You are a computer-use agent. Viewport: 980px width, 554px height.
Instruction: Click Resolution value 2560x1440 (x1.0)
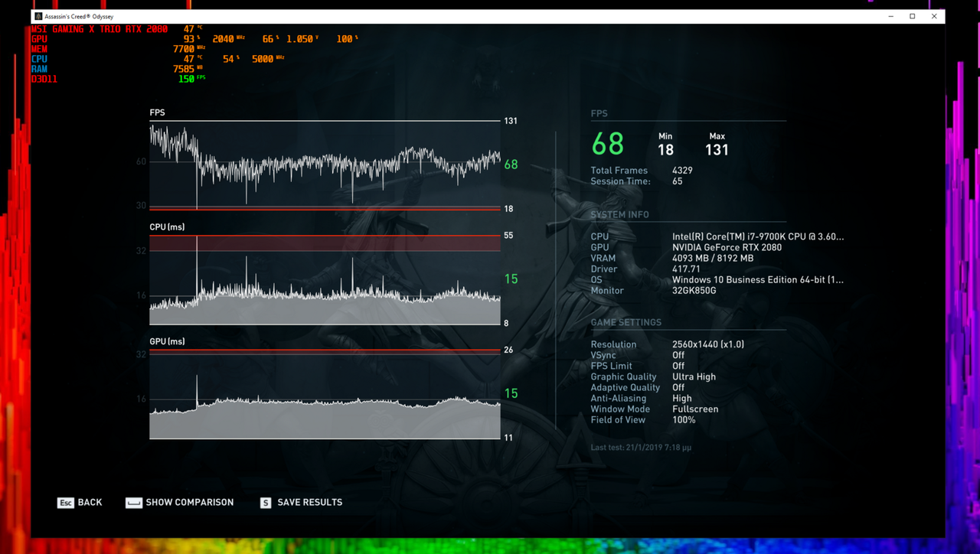coord(708,344)
